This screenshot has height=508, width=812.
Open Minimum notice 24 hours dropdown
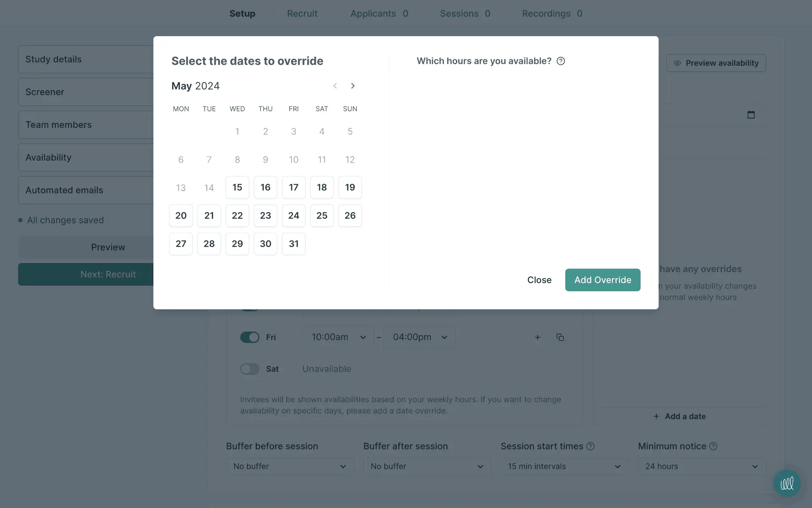coord(702,466)
